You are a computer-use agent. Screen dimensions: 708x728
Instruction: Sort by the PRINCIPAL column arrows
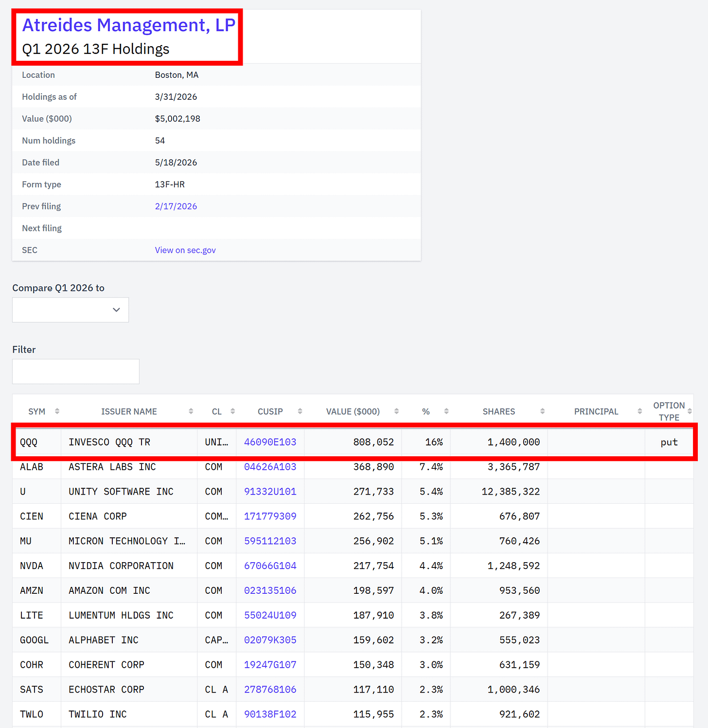[x=640, y=411]
